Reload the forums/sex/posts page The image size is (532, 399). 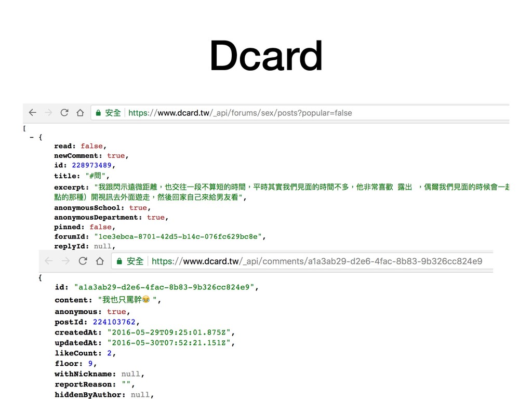(64, 113)
